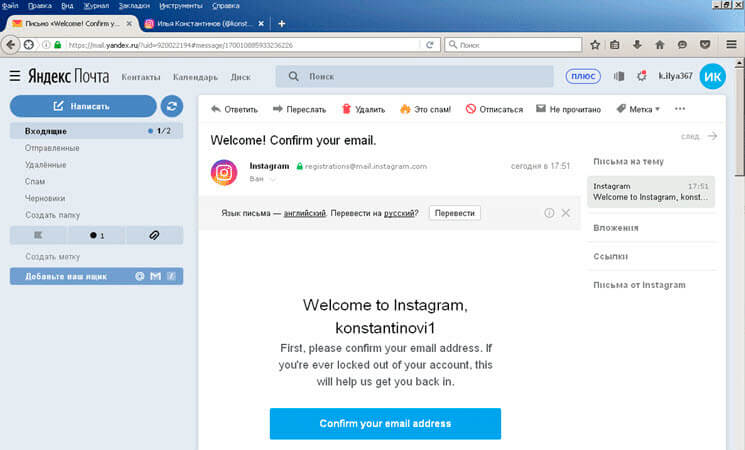Image resolution: width=745 pixels, height=450 pixels.
Task: Open the ИК user avatar
Action: 712,77
